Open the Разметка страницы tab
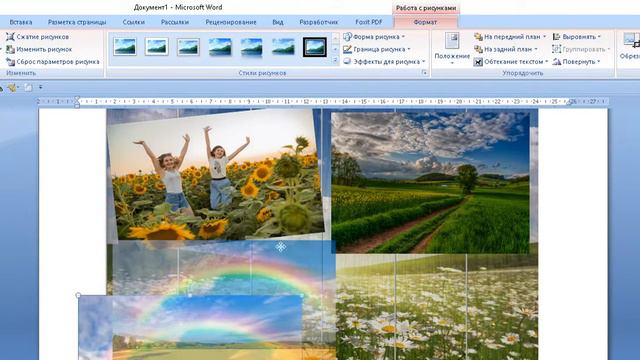Viewport: 640px width, 360px height. 77,22
